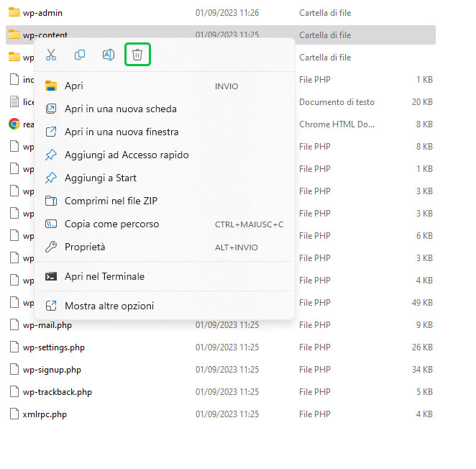Click the file icon of wp-trackback.php
Image resolution: width=476 pixels, height=469 pixels.
[14, 391]
